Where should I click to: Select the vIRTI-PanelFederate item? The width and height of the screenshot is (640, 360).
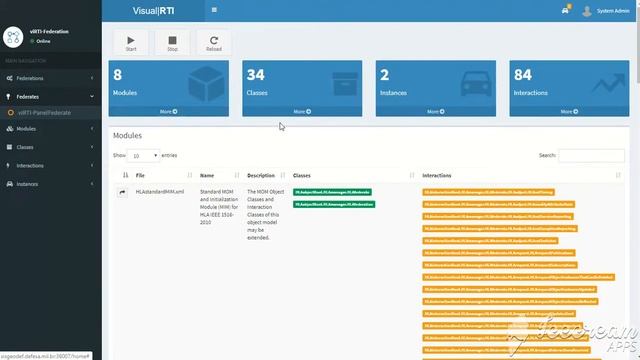(51, 113)
